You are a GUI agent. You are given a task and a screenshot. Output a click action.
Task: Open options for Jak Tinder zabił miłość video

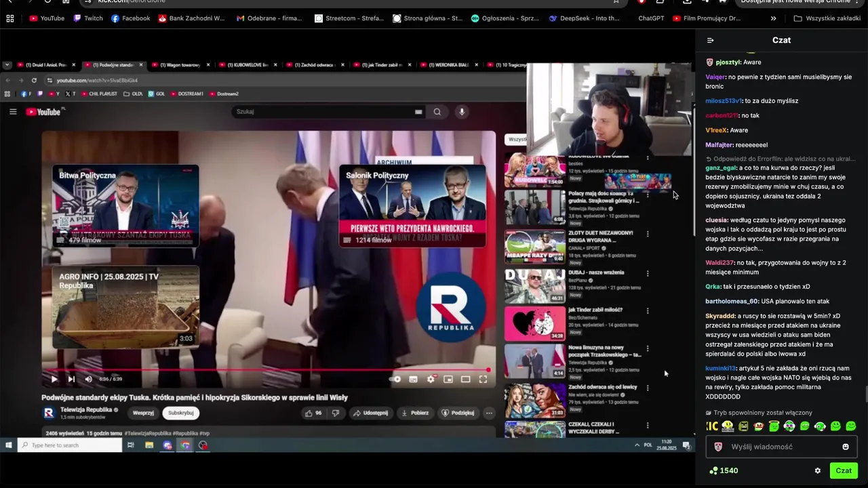648,311
